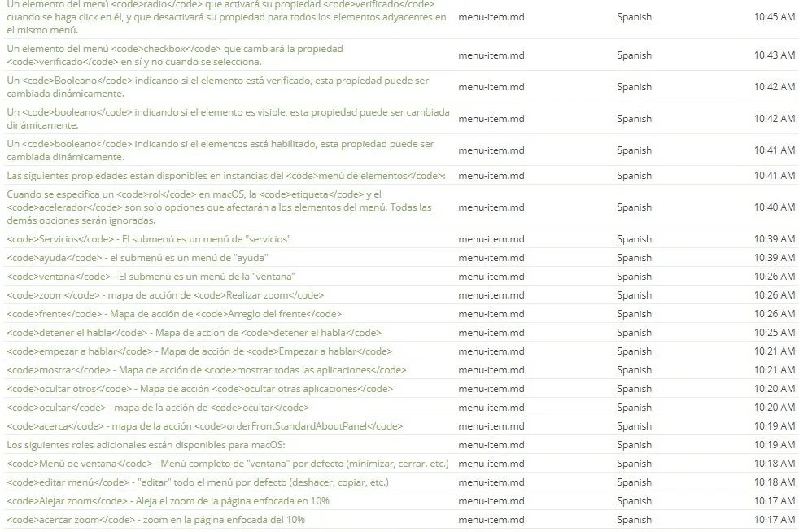The height and width of the screenshot is (532, 799).
Task: Click Spanish in the 'Menú de ventana' row
Action: pos(634,464)
